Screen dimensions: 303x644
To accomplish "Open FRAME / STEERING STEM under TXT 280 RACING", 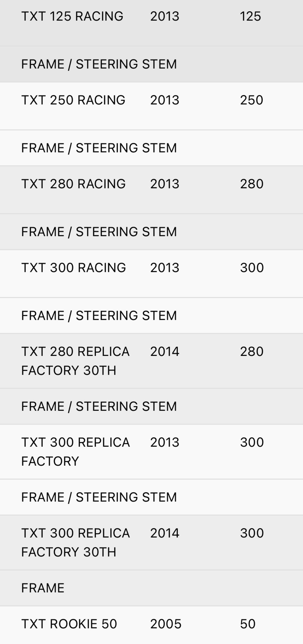I will (x=151, y=232).
